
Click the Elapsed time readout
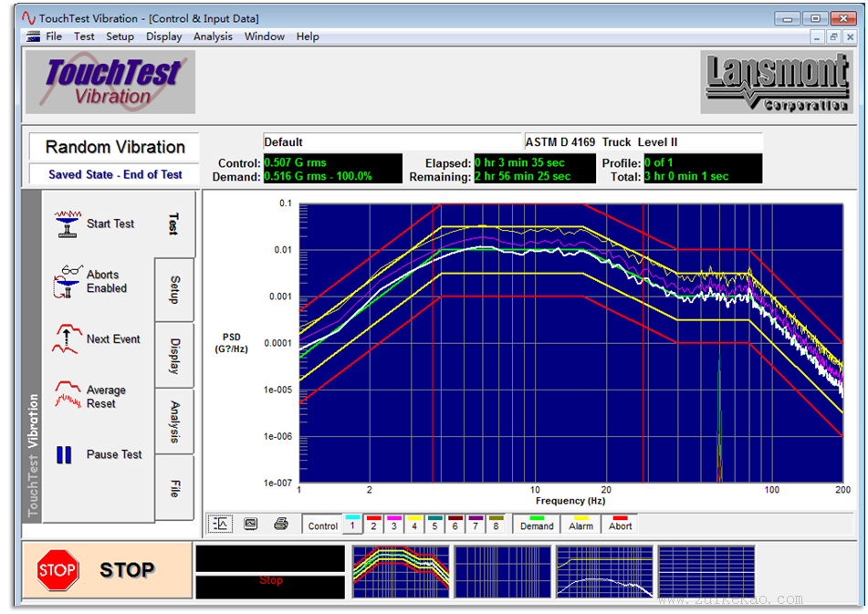535,162
